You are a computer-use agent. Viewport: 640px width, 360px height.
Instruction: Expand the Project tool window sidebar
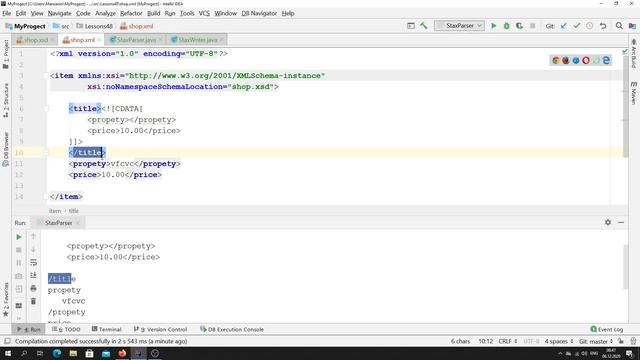(x=6, y=54)
